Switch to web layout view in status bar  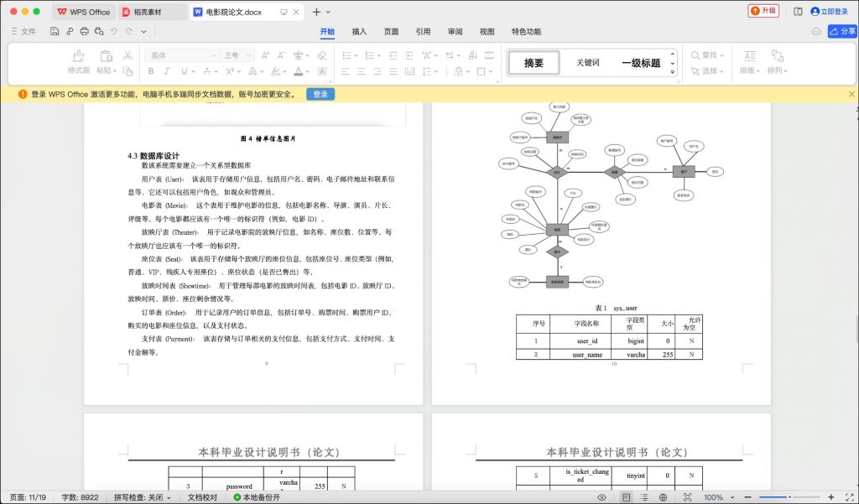(x=663, y=496)
